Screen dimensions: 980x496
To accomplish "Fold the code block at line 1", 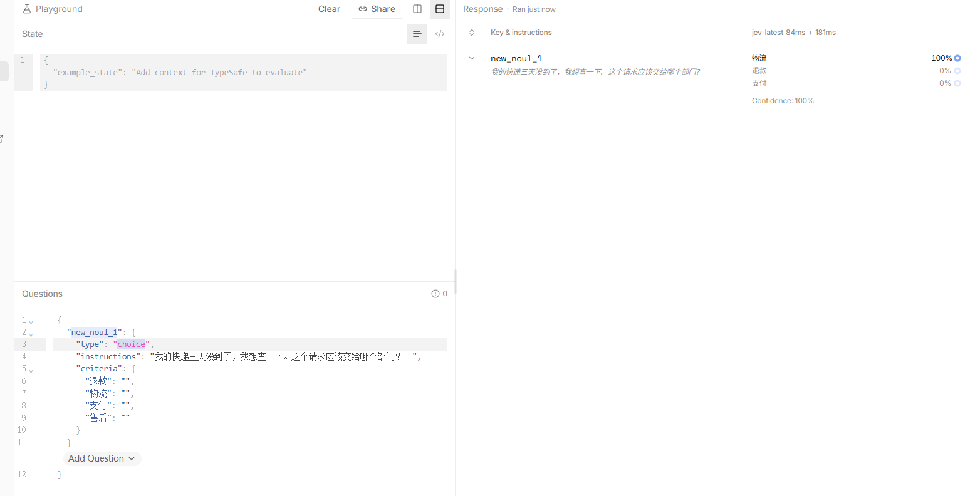I will click(31, 321).
